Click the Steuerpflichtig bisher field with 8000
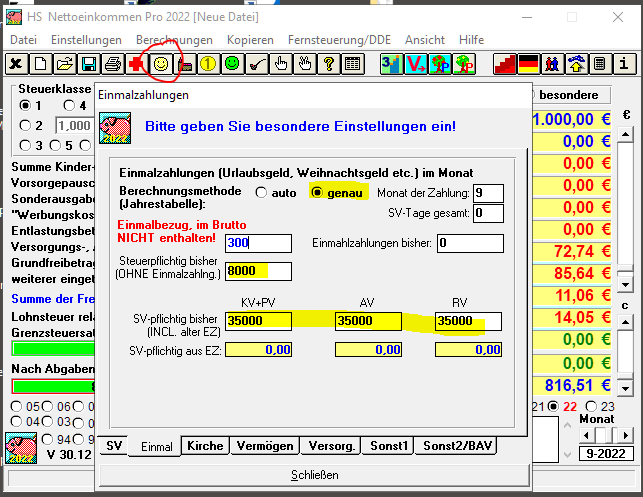Screen dimensions: 643x497 coord(258,271)
